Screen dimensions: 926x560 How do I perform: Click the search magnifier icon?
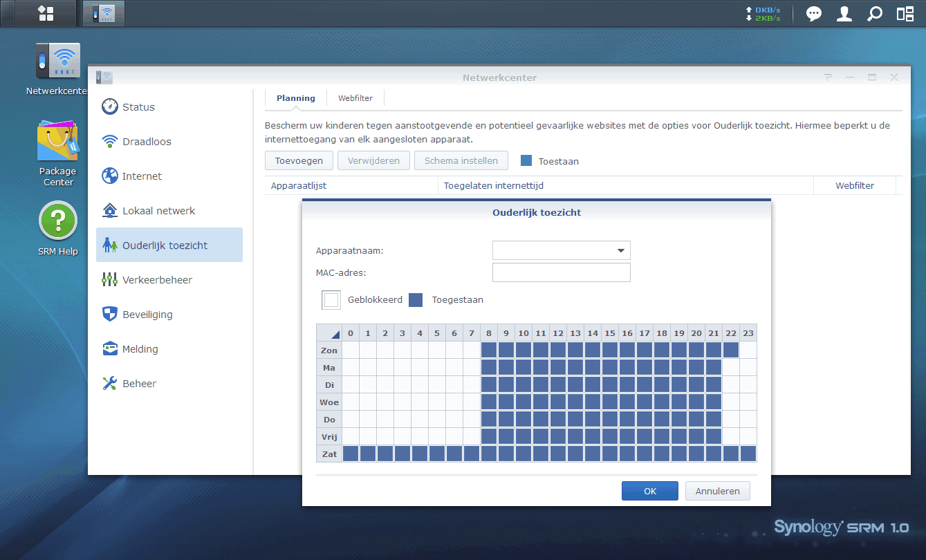(x=875, y=14)
